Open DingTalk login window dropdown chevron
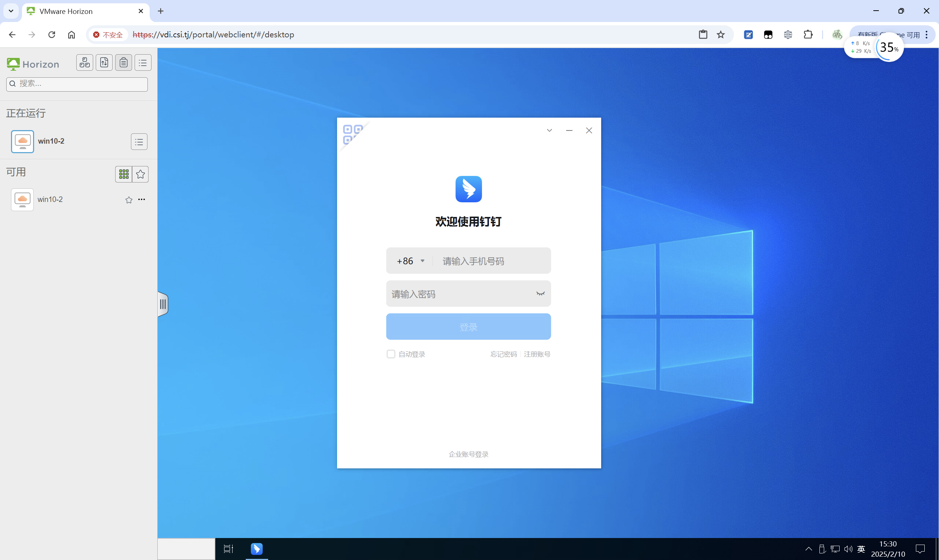Screen dimensions: 939x560 pos(549,130)
